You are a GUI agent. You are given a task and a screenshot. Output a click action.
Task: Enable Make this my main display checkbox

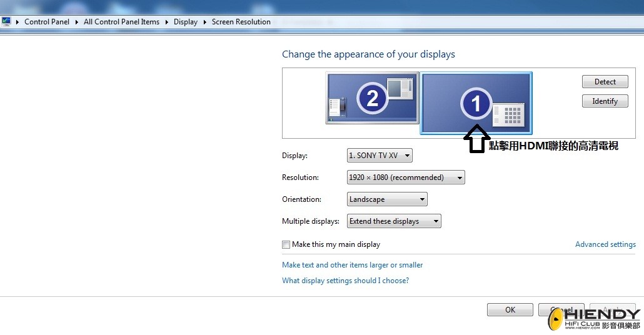[286, 244]
